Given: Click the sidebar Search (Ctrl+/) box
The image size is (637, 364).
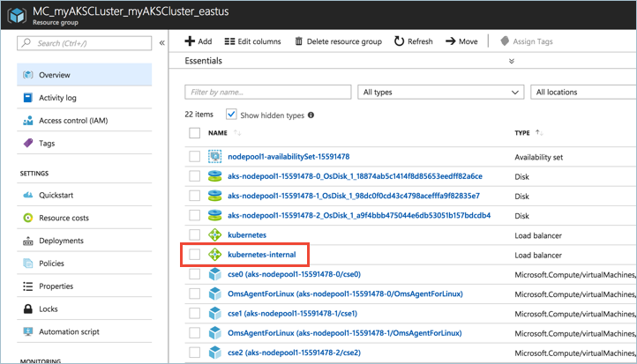Looking at the screenshot, I should pyautogui.click(x=85, y=43).
